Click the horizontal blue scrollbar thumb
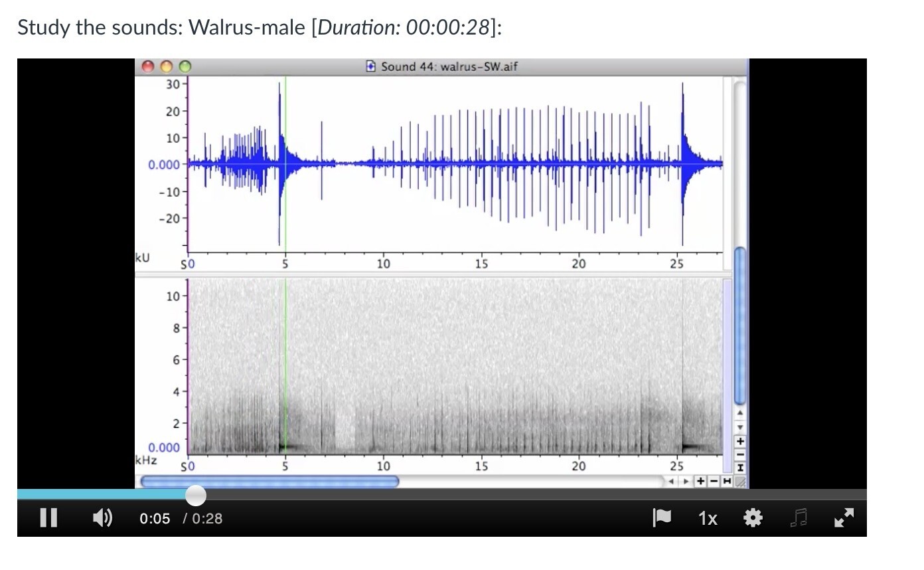The image size is (924, 570). [269, 481]
